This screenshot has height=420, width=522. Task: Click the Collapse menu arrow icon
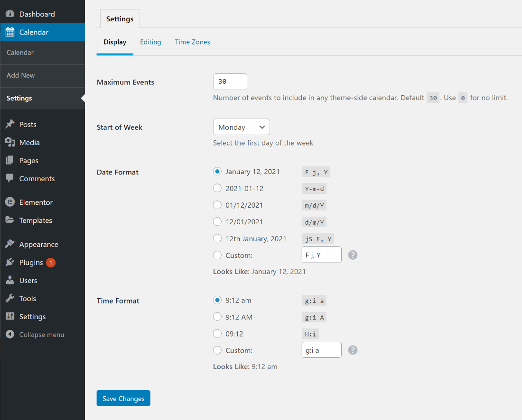[10, 334]
